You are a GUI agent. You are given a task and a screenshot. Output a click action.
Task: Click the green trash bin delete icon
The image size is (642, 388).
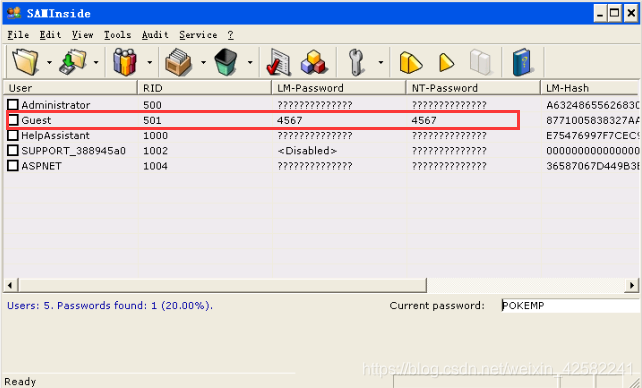[x=226, y=62]
